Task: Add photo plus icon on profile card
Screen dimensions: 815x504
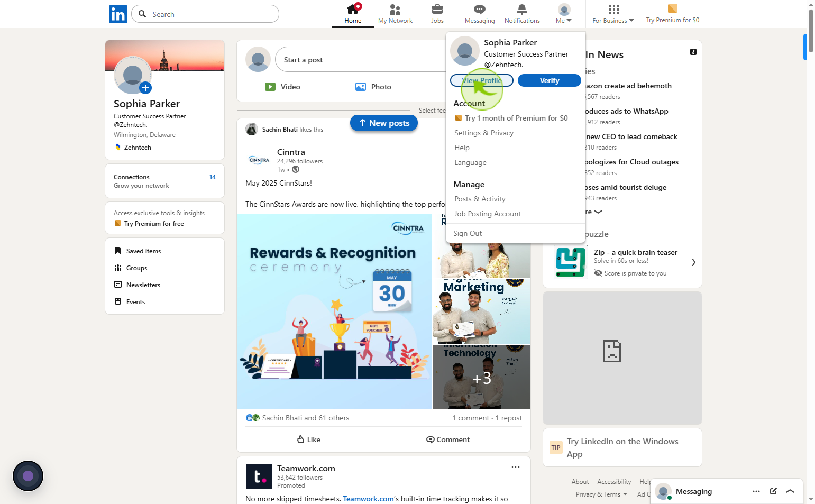Action: pos(146,88)
